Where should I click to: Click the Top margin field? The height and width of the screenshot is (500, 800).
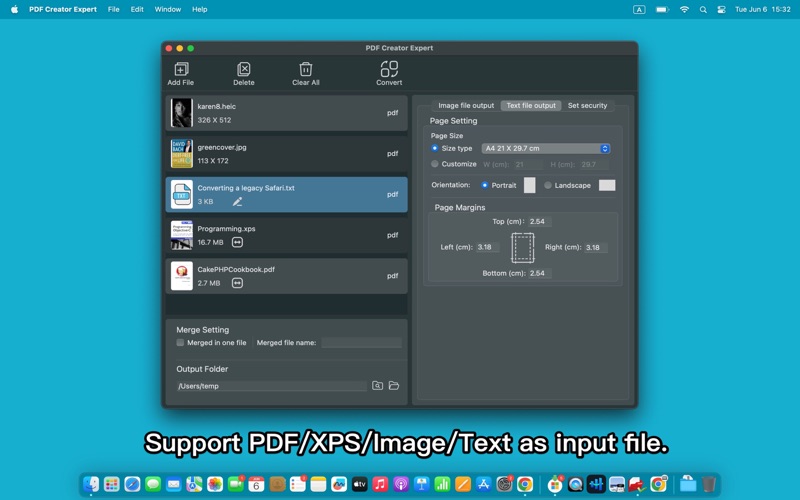click(540, 221)
